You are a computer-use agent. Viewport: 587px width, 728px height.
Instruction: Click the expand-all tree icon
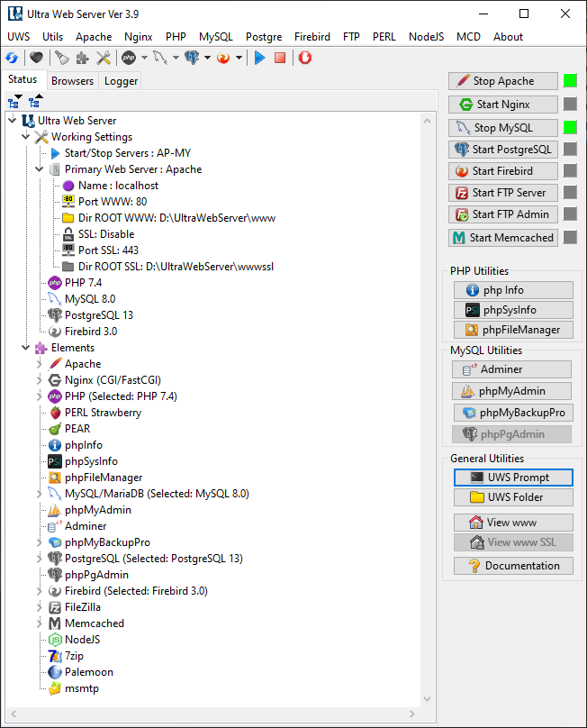(x=14, y=101)
